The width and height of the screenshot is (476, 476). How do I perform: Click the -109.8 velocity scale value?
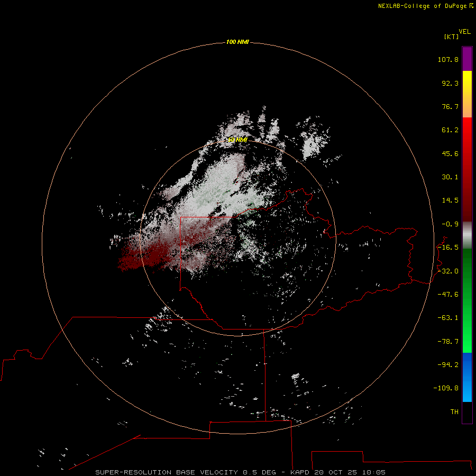pos(446,388)
